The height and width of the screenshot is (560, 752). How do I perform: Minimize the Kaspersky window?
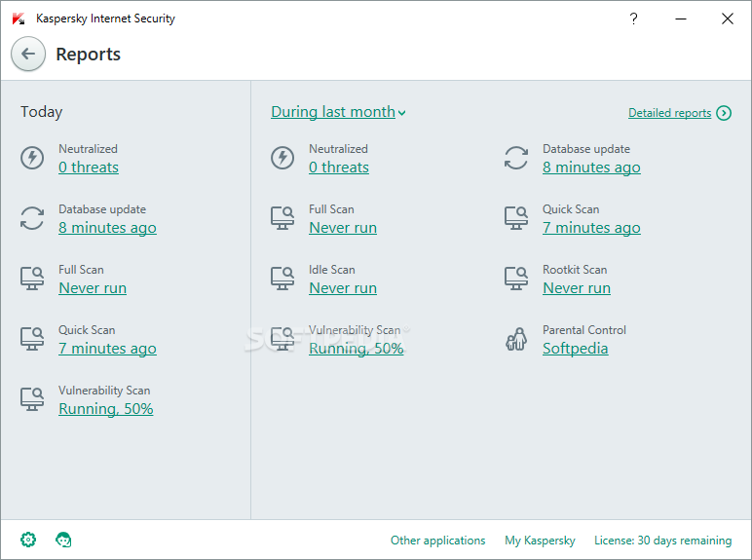(x=681, y=19)
